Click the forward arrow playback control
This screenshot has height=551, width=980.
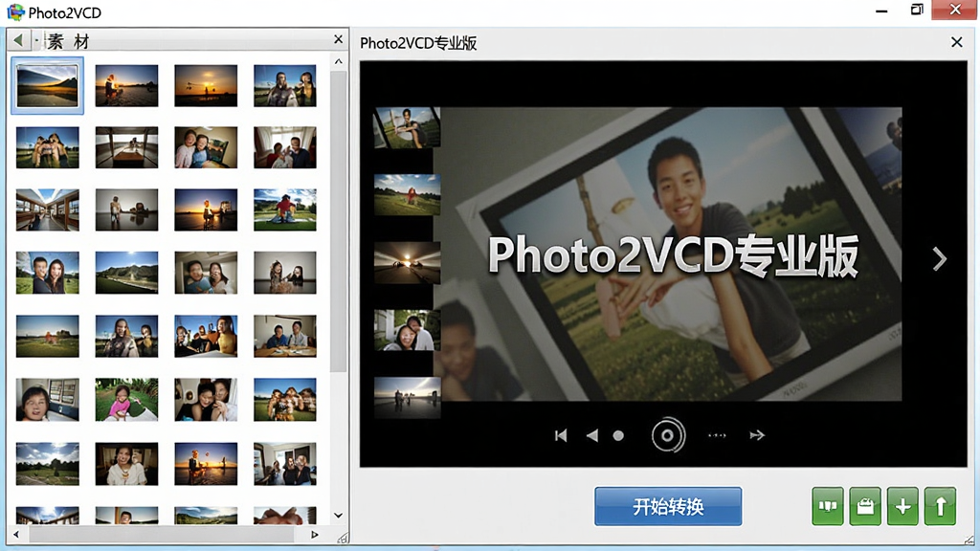pyautogui.click(x=757, y=435)
